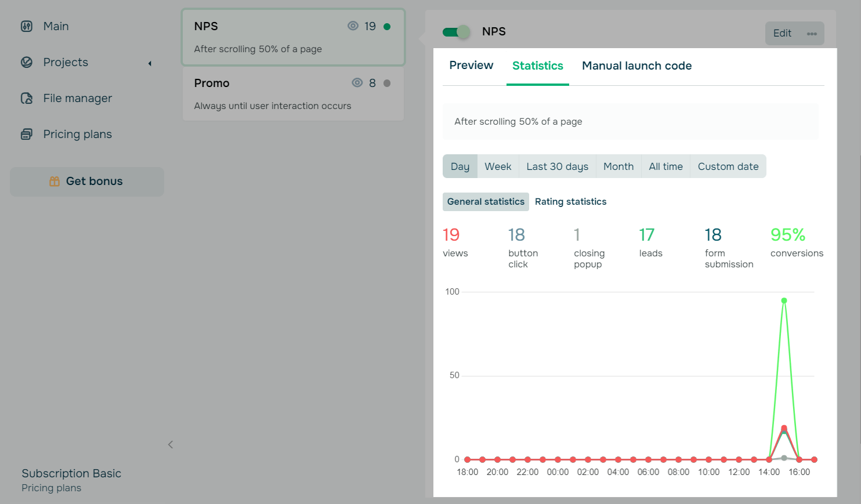Switch to the Preview tab
This screenshot has height=504, width=861.
coord(471,66)
